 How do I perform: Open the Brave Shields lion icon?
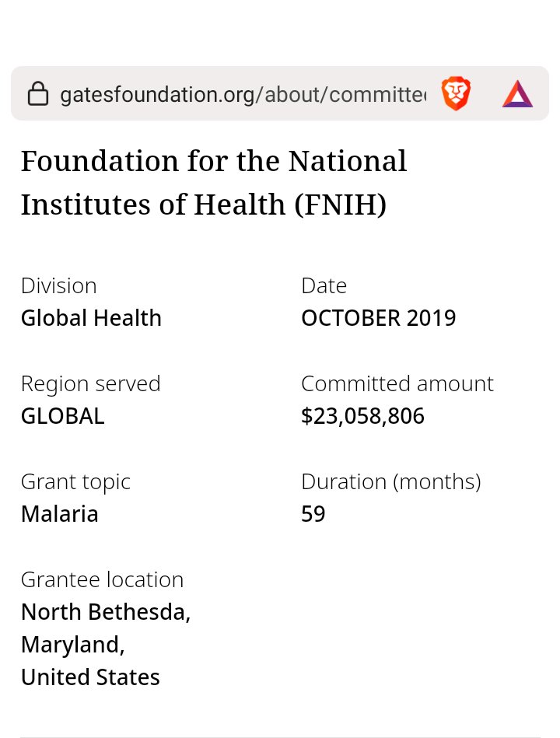456,94
